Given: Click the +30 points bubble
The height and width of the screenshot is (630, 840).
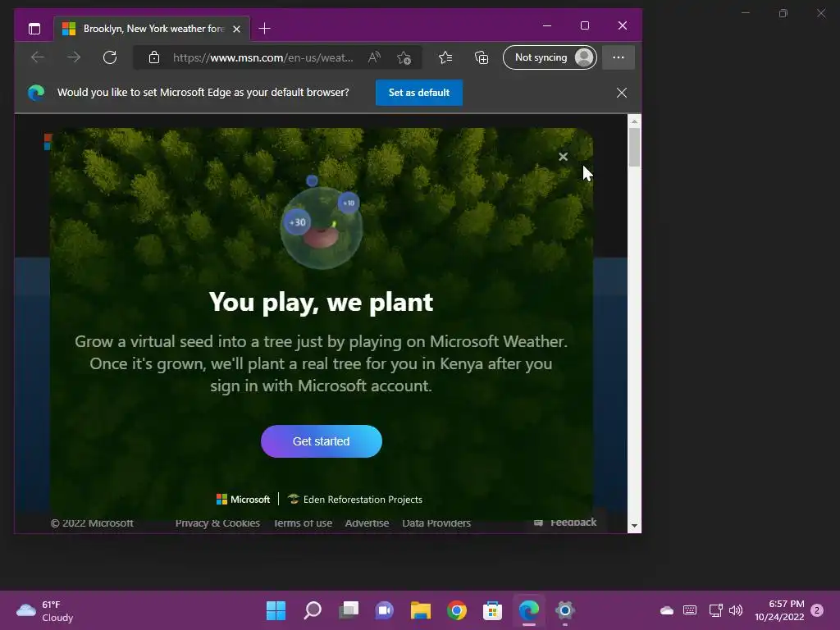Looking at the screenshot, I should [297, 221].
